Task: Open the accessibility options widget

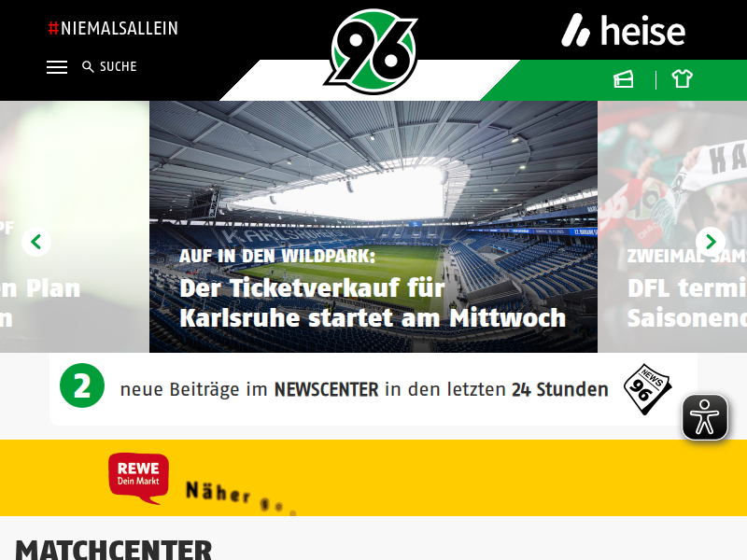Action: (705, 417)
